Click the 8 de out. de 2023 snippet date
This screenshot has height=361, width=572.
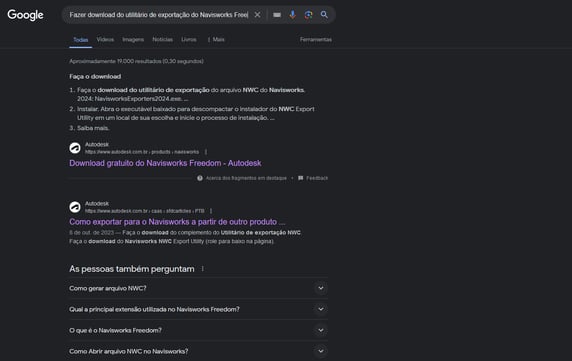pyautogui.click(x=92, y=233)
